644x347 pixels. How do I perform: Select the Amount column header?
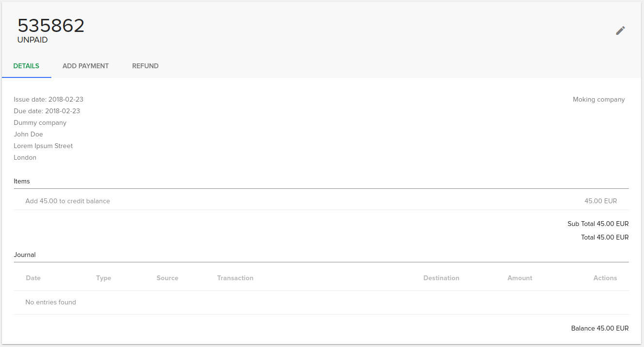(520, 278)
